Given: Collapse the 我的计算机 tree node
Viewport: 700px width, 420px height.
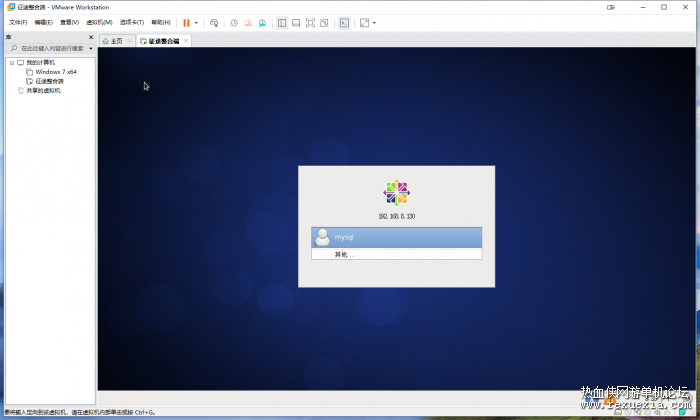Looking at the screenshot, I should 12,62.
